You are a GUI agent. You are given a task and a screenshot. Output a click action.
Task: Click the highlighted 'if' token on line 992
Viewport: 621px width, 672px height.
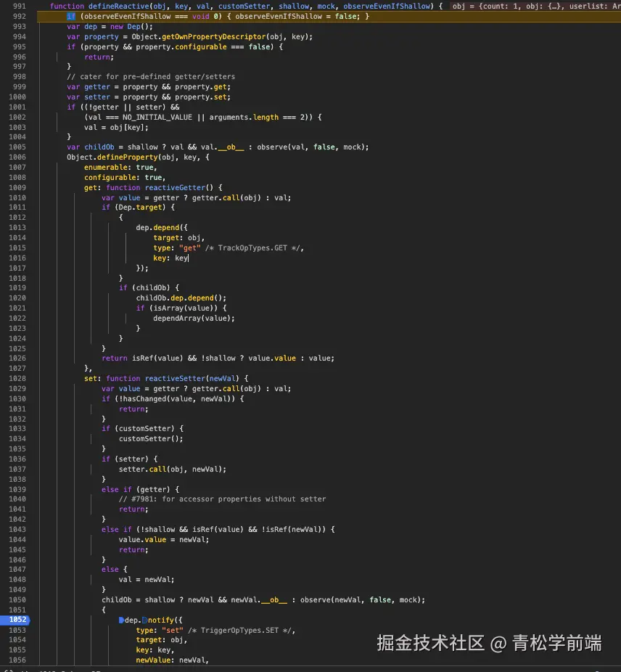[70, 16]
